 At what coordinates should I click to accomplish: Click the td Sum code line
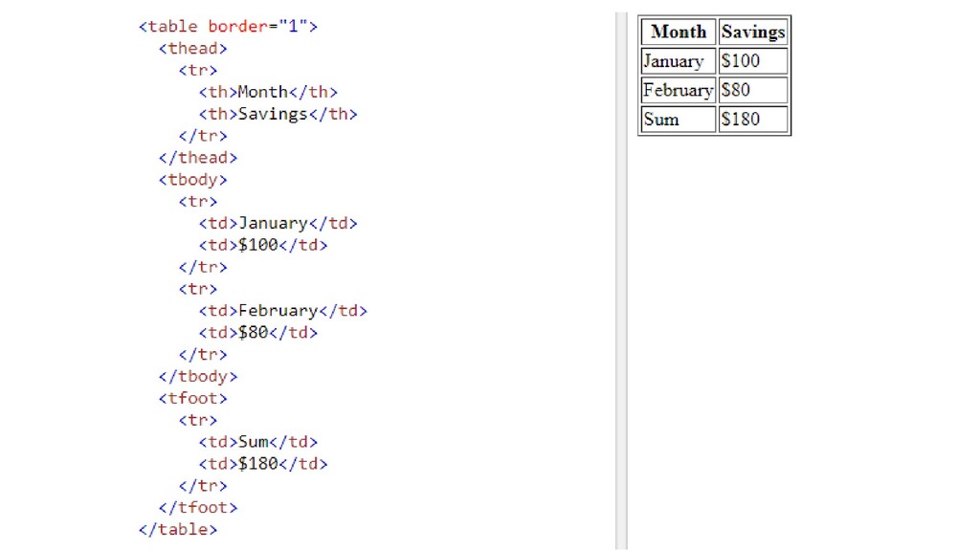[x=258, y=442]
